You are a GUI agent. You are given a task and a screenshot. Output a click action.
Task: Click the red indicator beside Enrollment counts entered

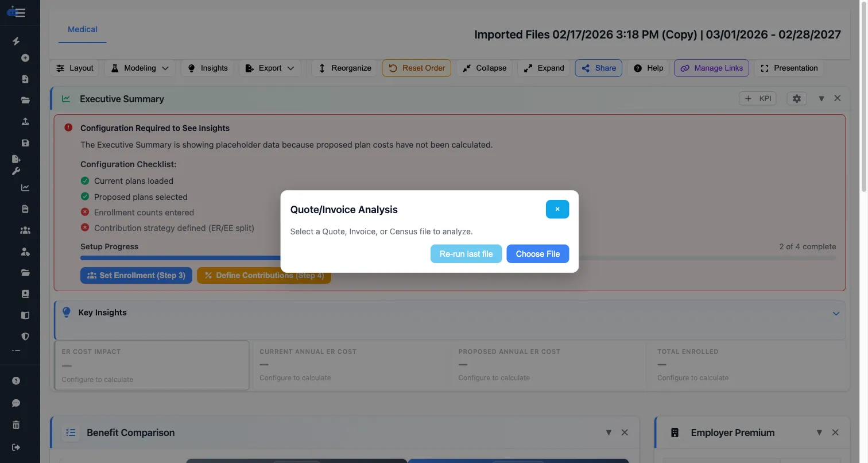tap(85, 212)
